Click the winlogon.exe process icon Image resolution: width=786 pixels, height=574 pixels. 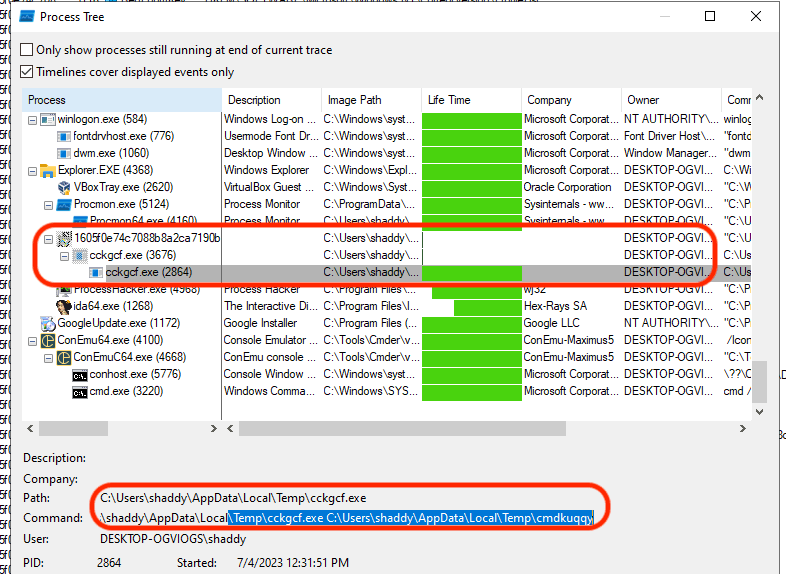48,119
